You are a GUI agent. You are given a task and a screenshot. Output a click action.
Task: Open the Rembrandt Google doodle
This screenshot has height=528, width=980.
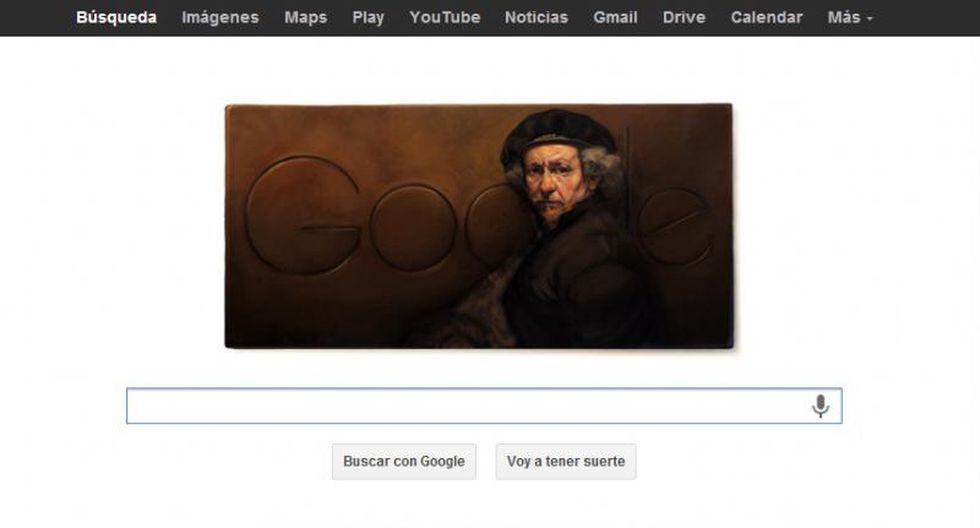479,226
